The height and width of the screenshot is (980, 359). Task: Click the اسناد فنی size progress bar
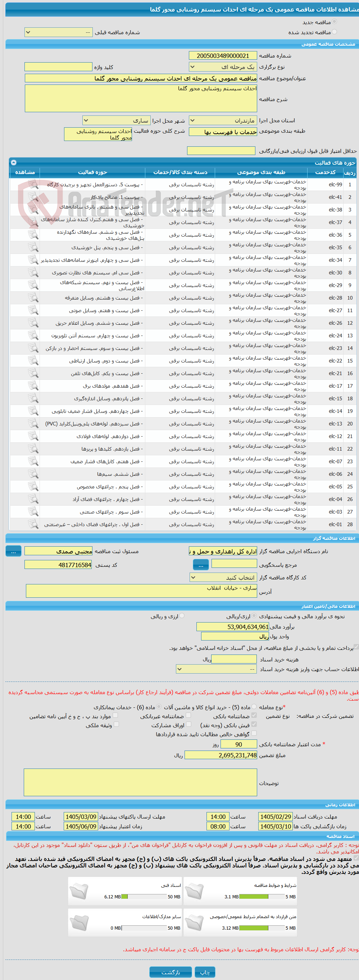144,897
